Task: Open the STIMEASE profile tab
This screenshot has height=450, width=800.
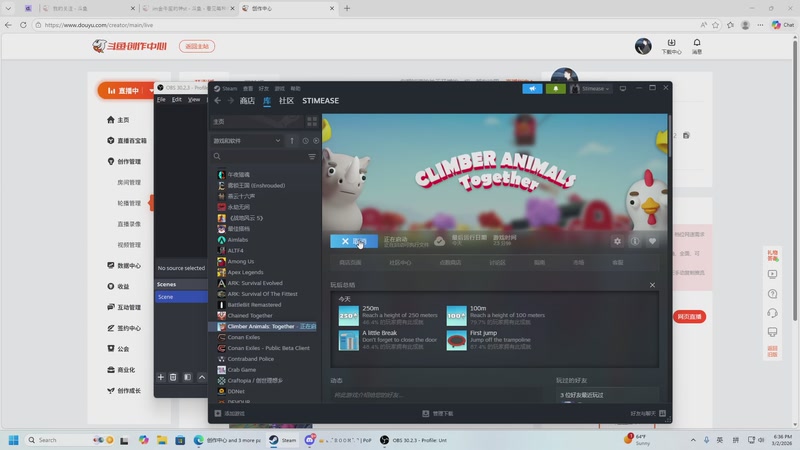Action: point(320,101)
